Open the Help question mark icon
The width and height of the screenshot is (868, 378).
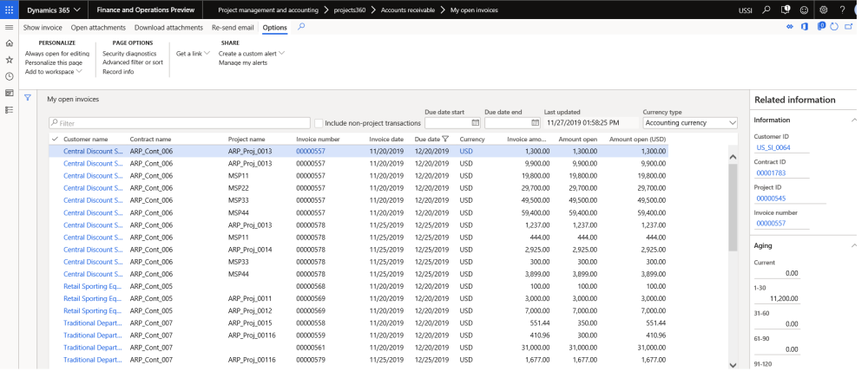click(844, 10)
